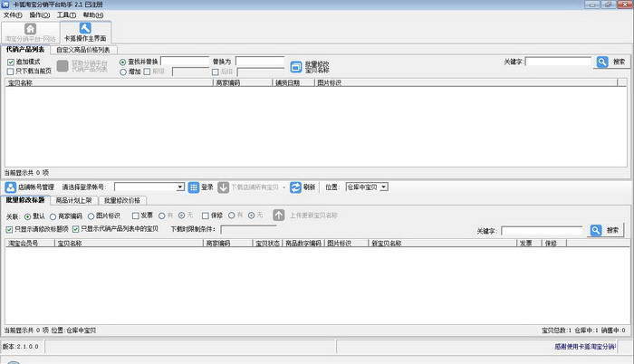Click the app logo in the title bar
The width and height of the screenshot is (634, 364).
coord(5,5)
